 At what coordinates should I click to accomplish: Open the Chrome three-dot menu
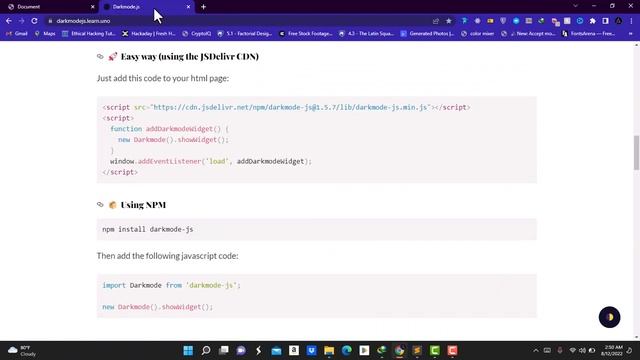pyautogui.click(x=631, y=21)
